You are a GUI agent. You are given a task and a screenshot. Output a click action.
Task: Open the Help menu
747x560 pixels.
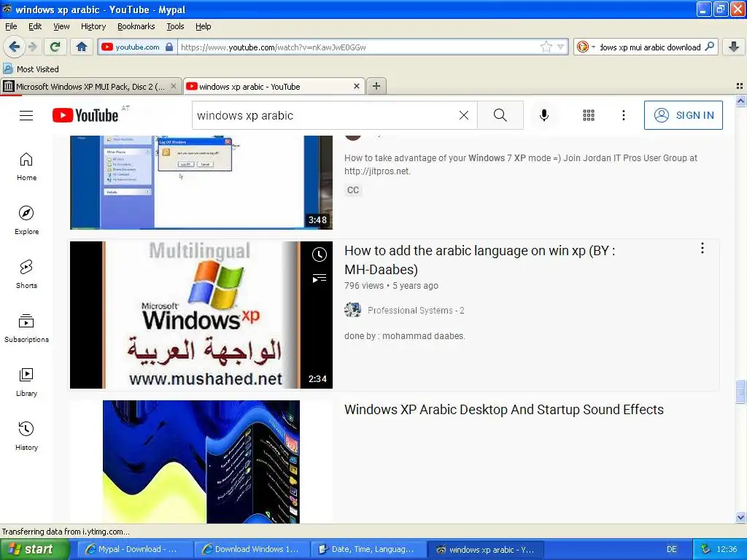click(x=203, y=26)
